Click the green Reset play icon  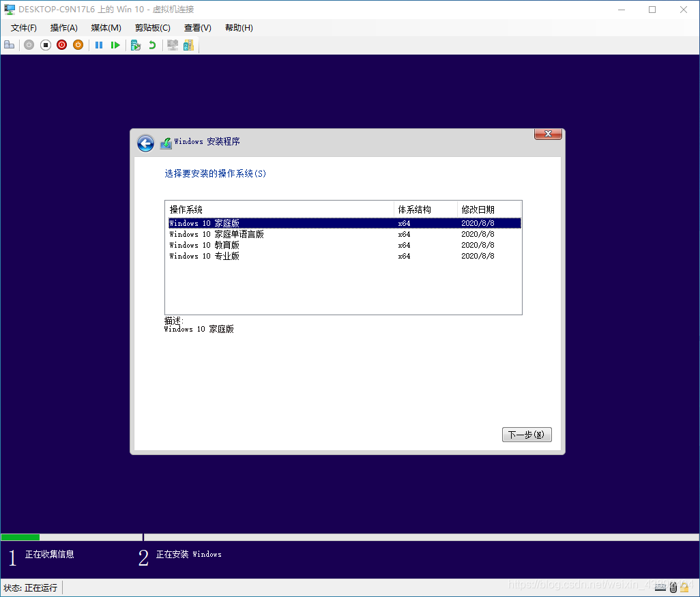pos(115,44)
